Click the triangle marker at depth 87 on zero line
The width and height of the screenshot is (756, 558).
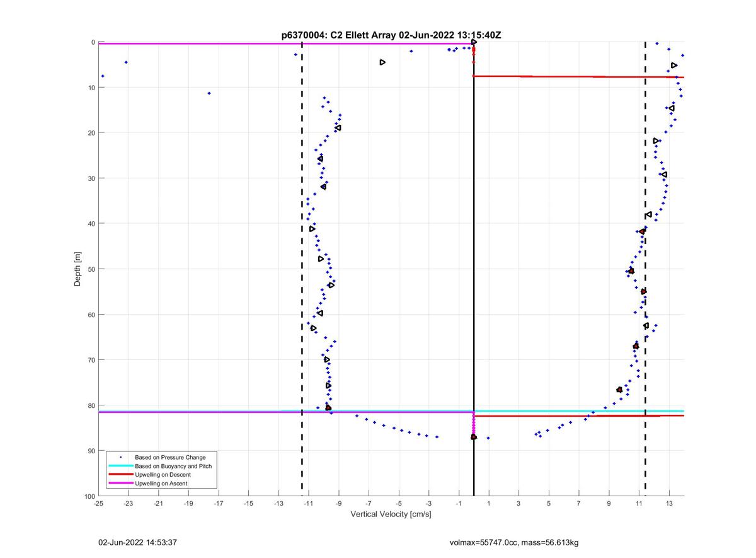(474, 437)
